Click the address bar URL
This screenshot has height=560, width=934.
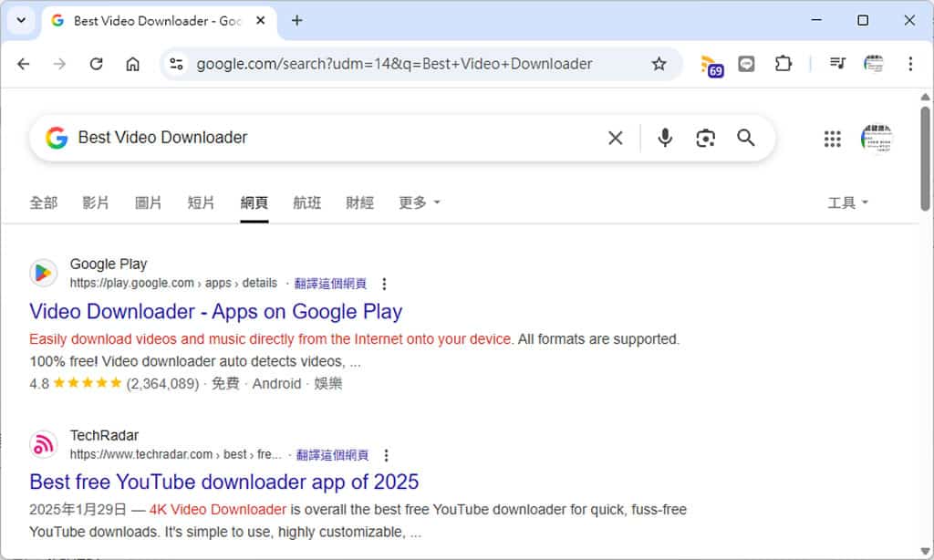[394, 64]
